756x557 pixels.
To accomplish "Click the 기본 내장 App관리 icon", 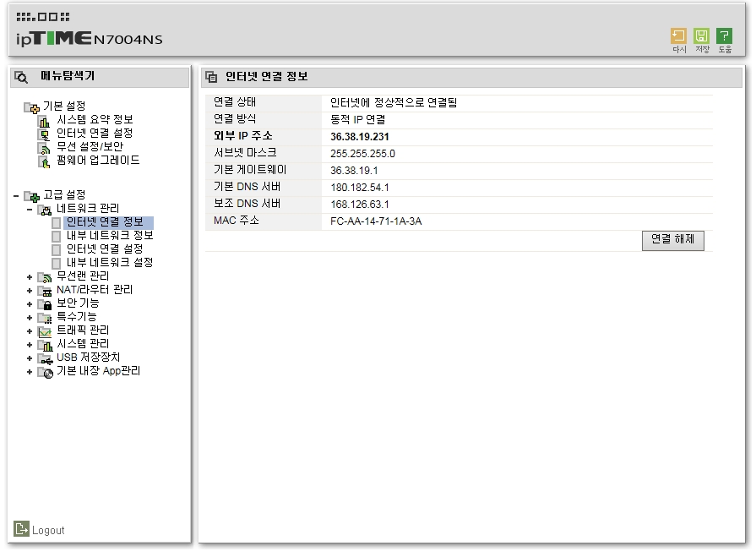I will (x=45, y=372).
